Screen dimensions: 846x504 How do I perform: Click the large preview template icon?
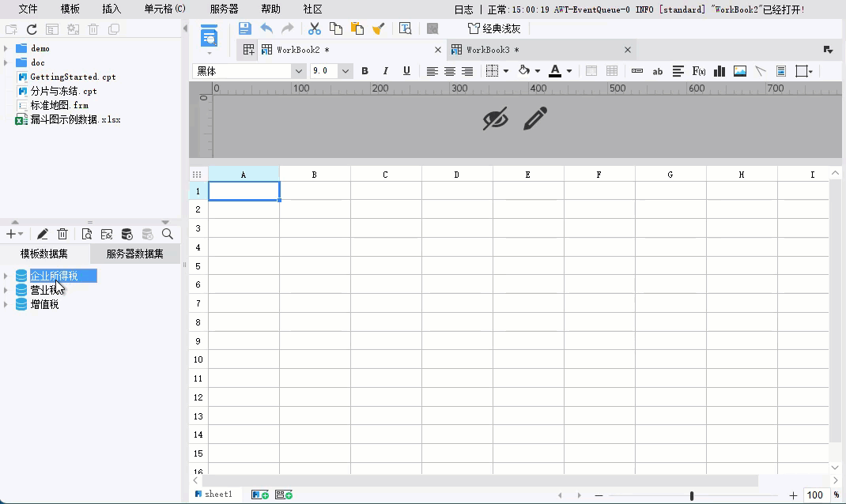209,36
